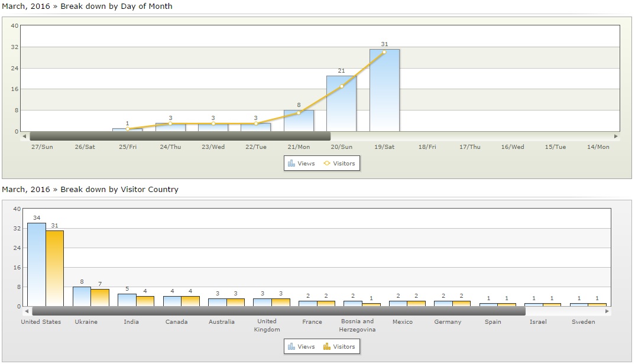Image resolution: width=635 pixels, height=364 pixels.
Task: Click the Canada axis label
Action: point(176,322)
